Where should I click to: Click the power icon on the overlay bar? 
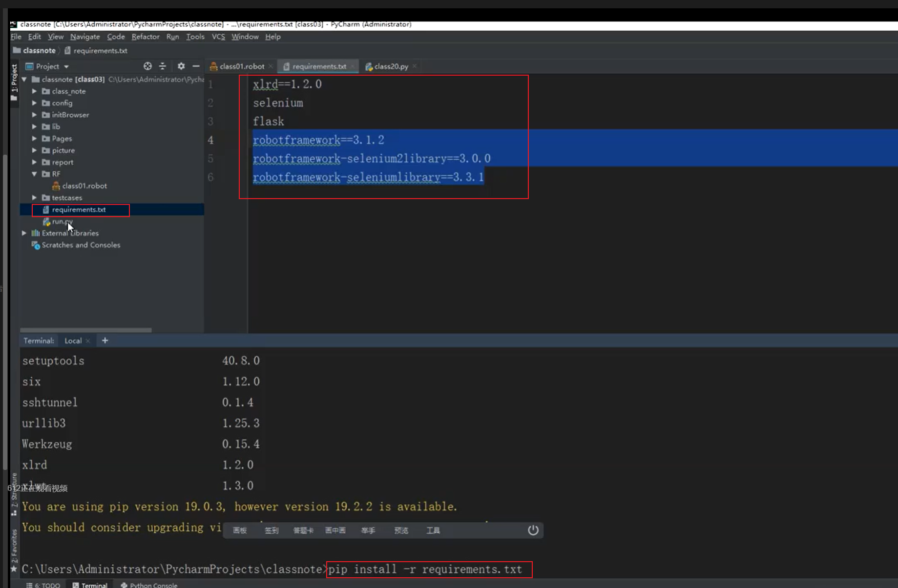pos(533,530)
